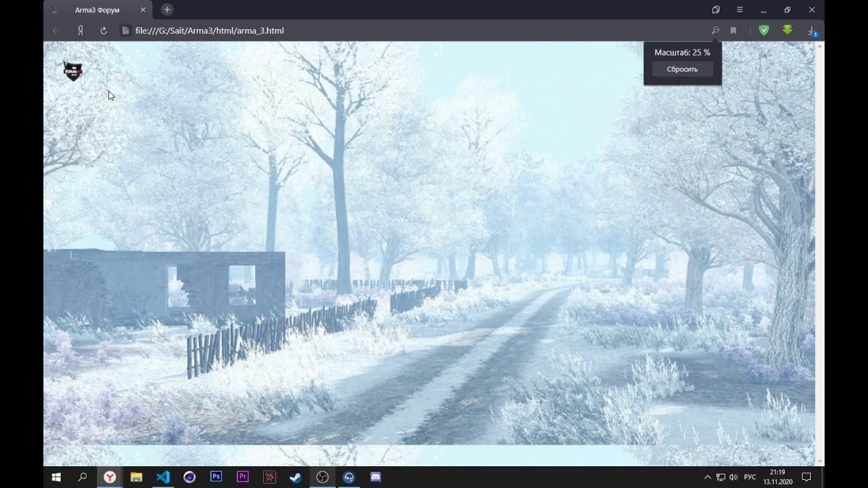The image size is (868, 488).
Task: Open the downloads panel icon
Action: 812,30
